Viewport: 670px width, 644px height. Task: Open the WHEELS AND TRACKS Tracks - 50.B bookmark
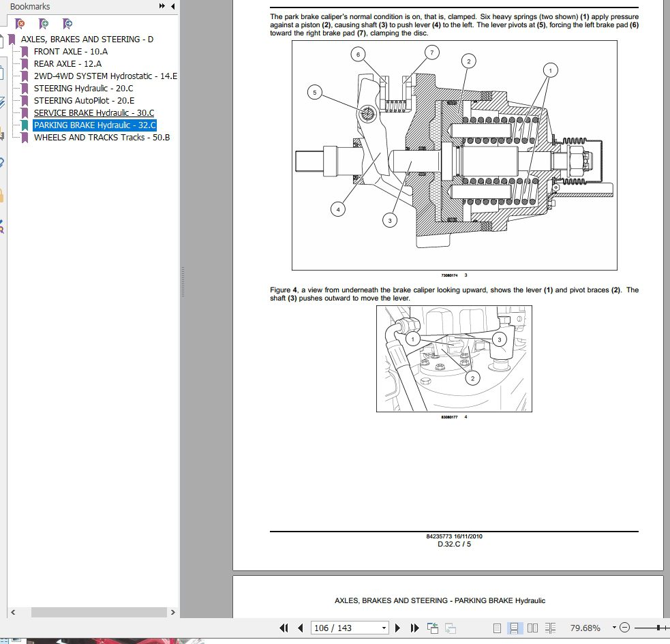point(102,138)
